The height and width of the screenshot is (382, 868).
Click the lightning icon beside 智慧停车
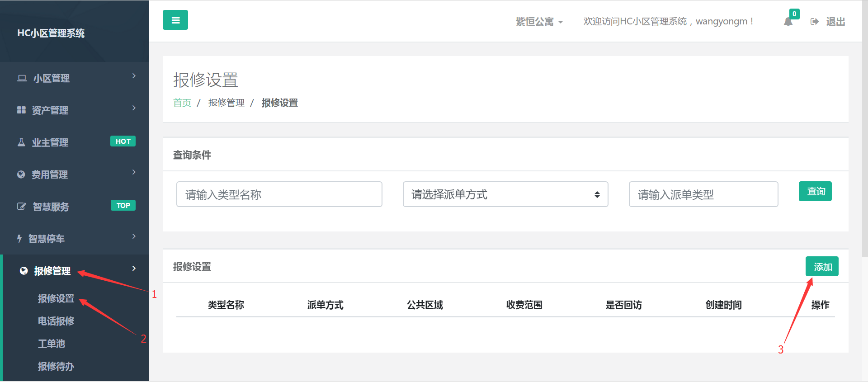click(19, 239)
